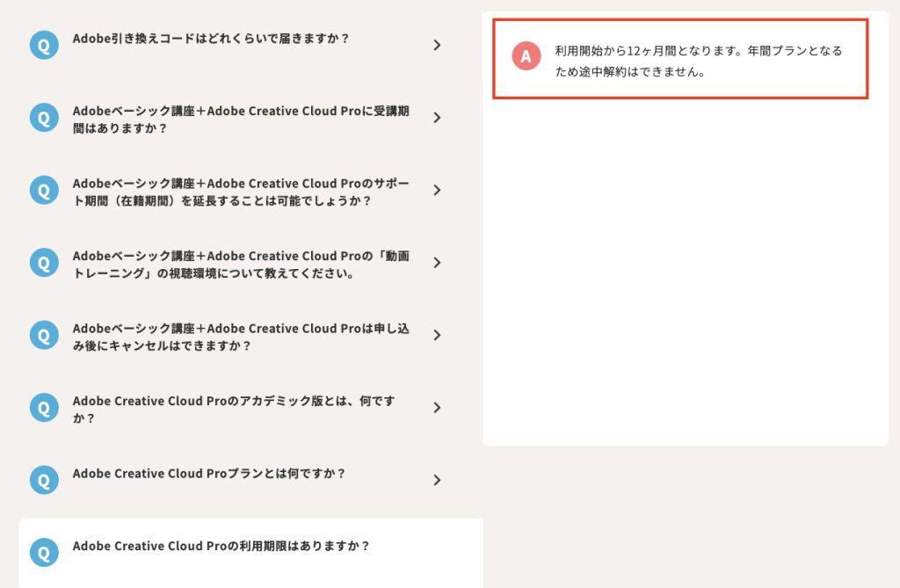Open the arrow beside the キャンセル question
The height and width of the screenshot is (588, 900).
coord(437,335)
